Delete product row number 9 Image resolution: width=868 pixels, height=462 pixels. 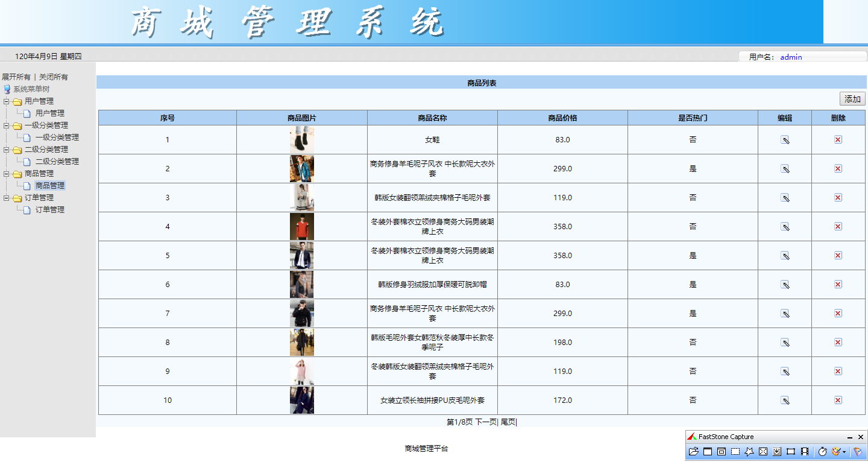click(838, 372)
